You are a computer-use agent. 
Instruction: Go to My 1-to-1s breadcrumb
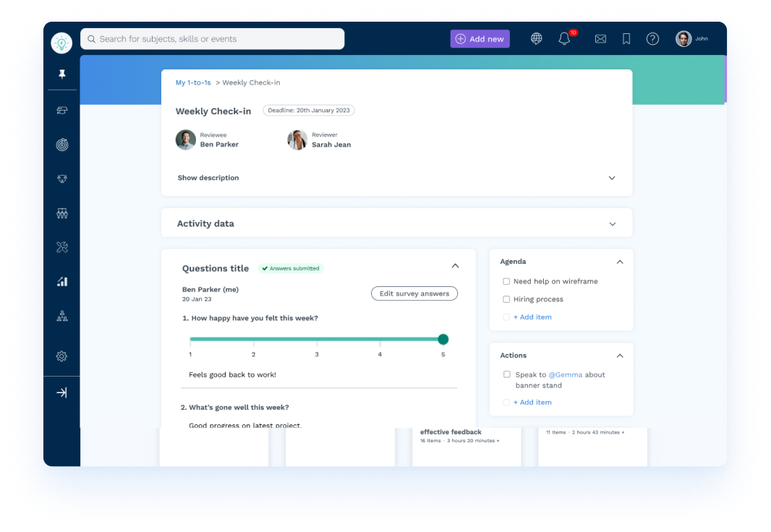click(193, 82)
